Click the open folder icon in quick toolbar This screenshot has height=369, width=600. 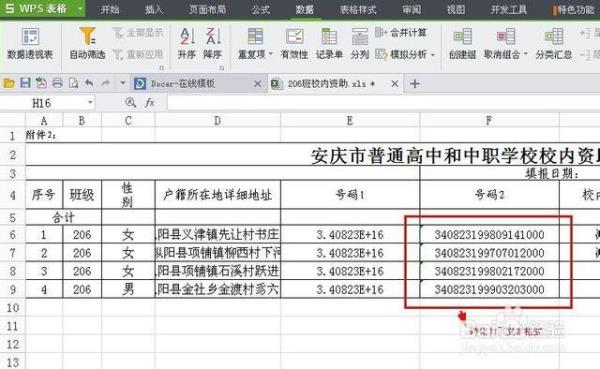click(x=9, y=83)
